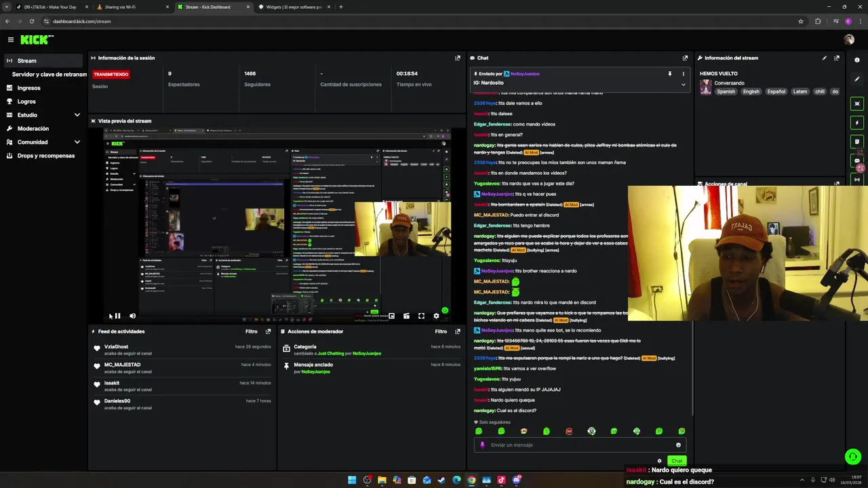Reload the dashboard page
The image size is (868, 488).
(x=31, y=21)
